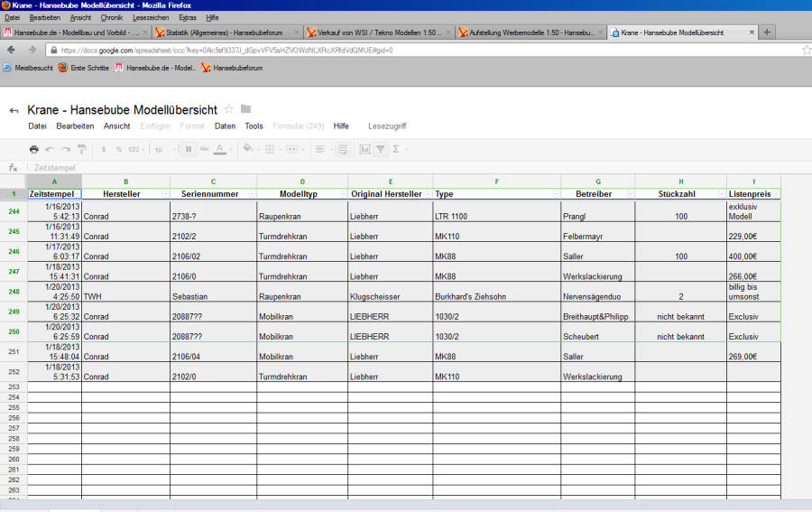The image size is (812, 512).
Task: Toggle the filter funnel icon
Action: 381,149
